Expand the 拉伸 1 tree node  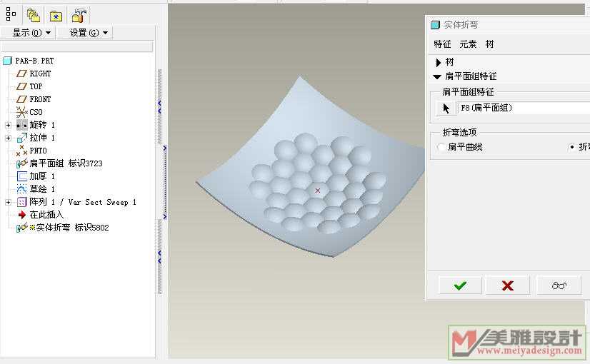coord(9,138)
